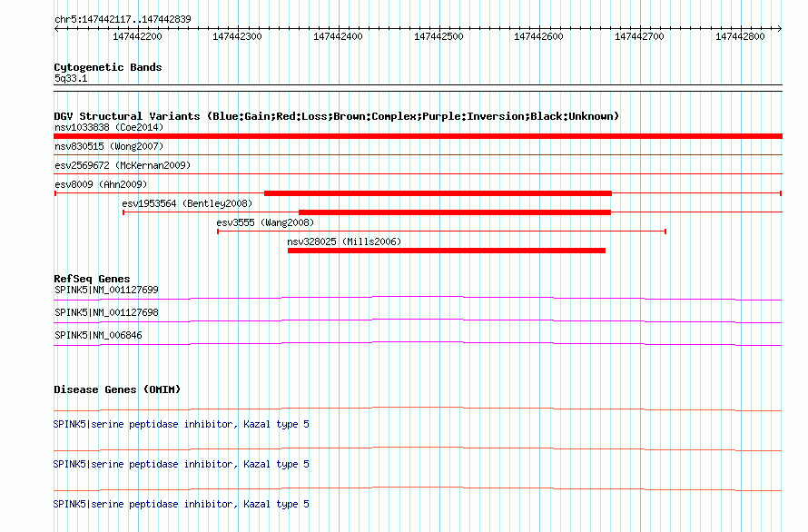The height and width of the screenshot is (532, 808).
Task: Click the nsv1033838 (Coe2014) variant bar
Action: [x=418, y=136]
